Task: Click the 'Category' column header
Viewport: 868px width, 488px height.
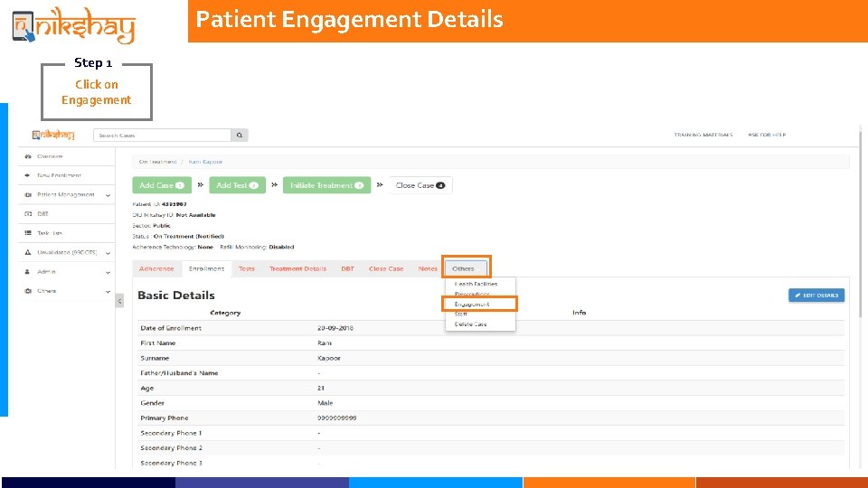Action: 225,313
